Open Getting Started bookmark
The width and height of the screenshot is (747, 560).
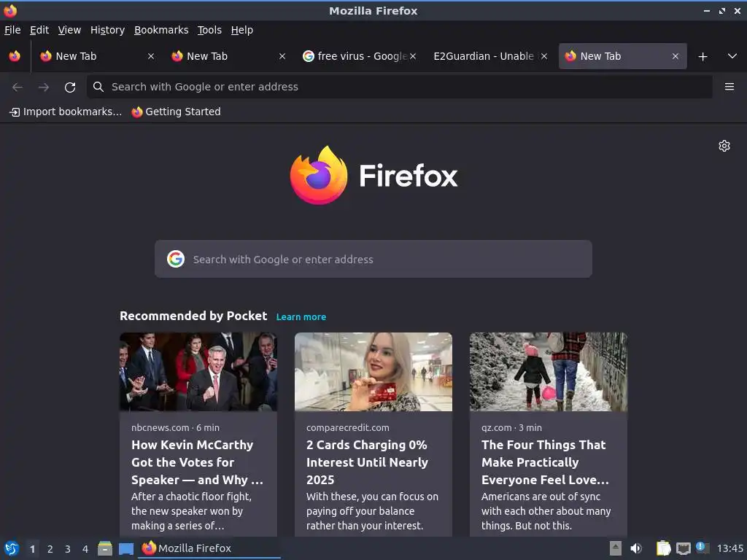[177, 112]
